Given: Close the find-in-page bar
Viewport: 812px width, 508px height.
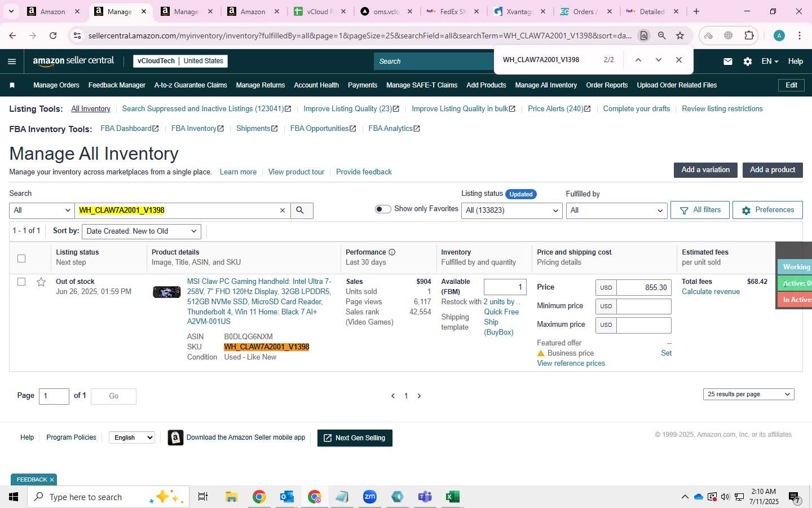Looking at the screenshot, I should [x=679, y=60].
